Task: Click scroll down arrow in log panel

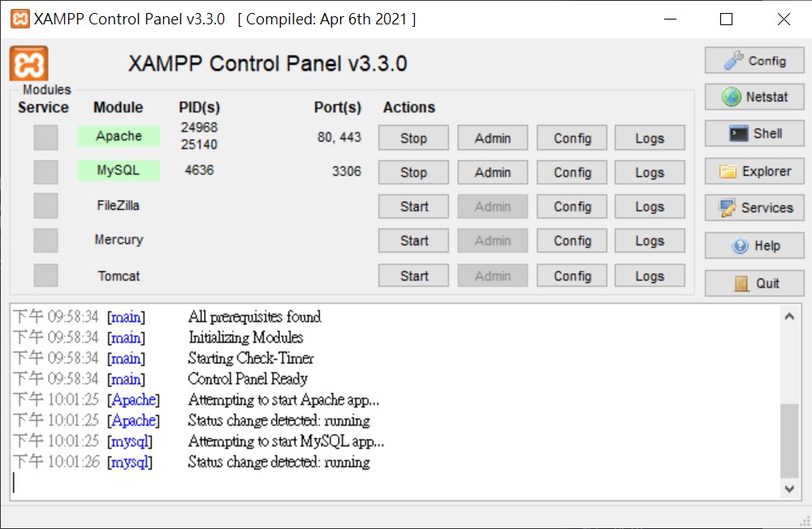Action: pos(789,488)
